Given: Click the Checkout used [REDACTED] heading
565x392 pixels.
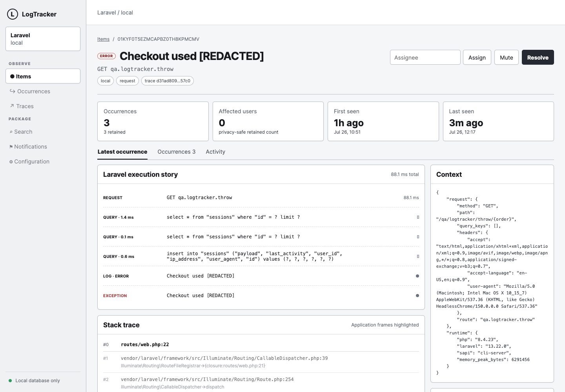Looking at the screenshot, I should (x=191, y=56).
